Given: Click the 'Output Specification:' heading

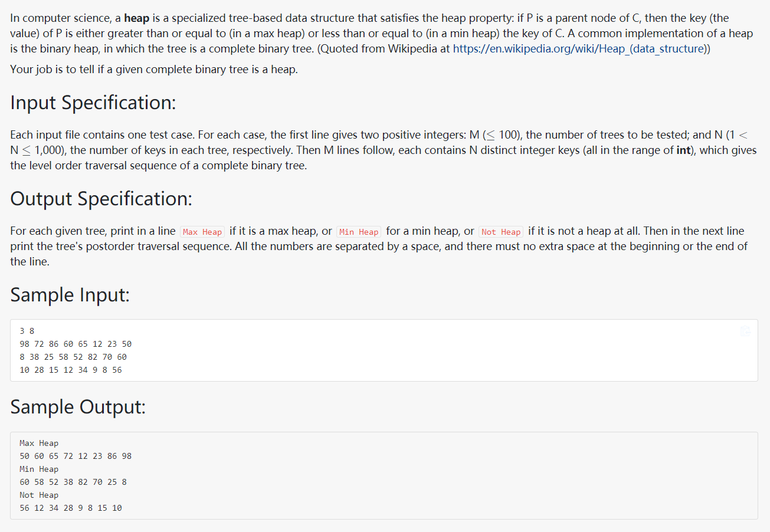Looking at the screenshot, I should [101, 199].
